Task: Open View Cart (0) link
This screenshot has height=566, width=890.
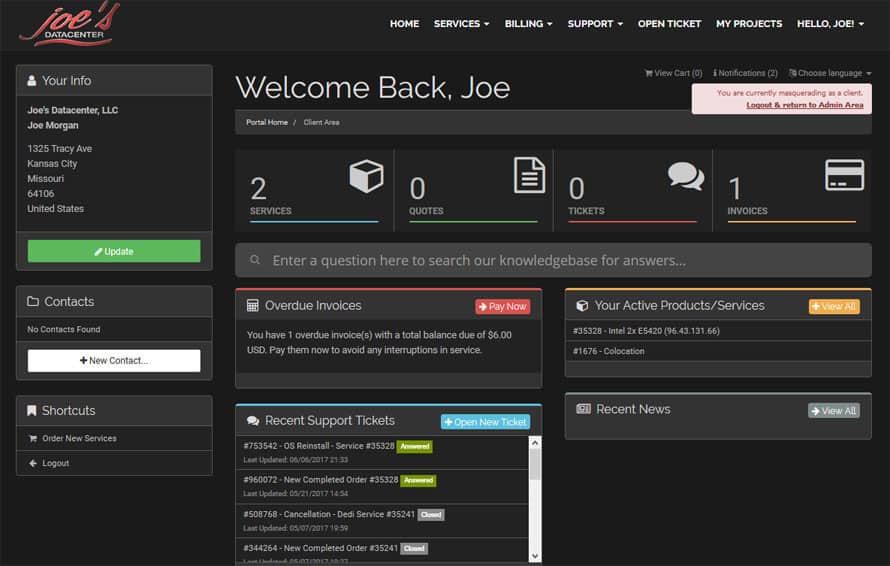Action: click(x=673, y=73)
